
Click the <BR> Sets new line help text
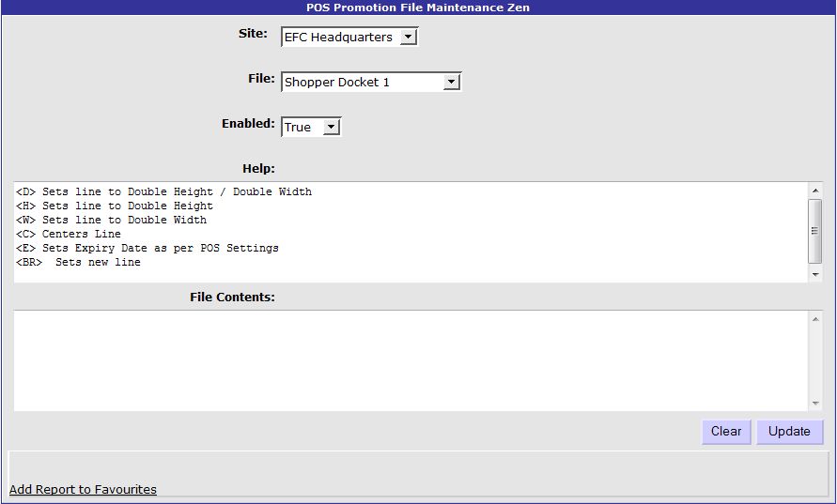coord(79,263)
